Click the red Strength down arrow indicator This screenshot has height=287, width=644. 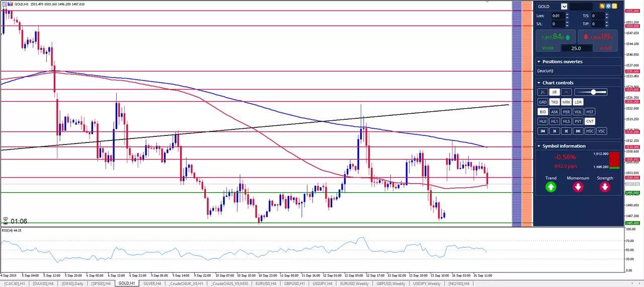click(605, 187)
